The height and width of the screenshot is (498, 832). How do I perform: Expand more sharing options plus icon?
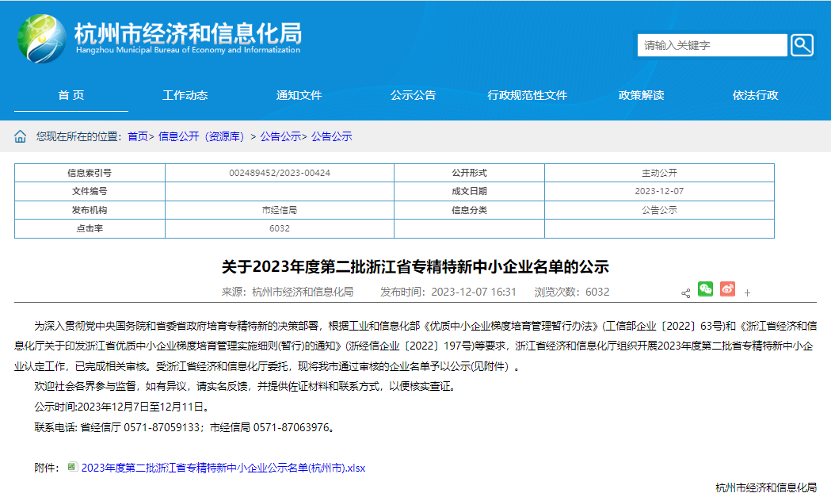click(x=747, y=293)
